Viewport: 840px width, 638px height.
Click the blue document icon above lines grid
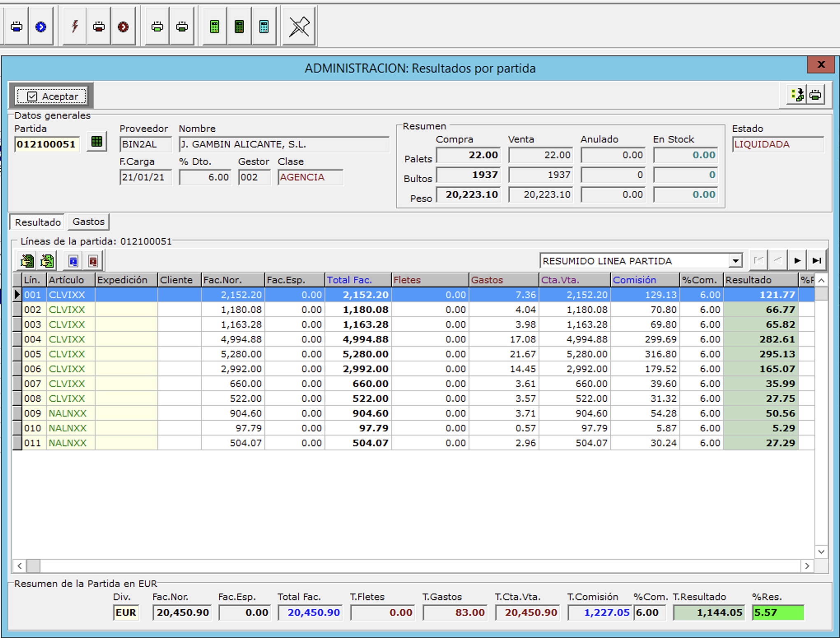click(73, 261)
